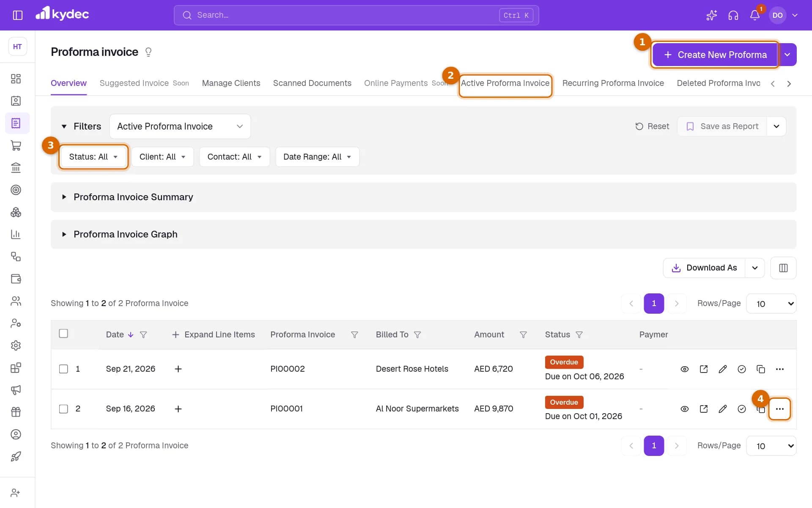Open the notifications bell
Screen dimensions: 812x508
(755, 15)
